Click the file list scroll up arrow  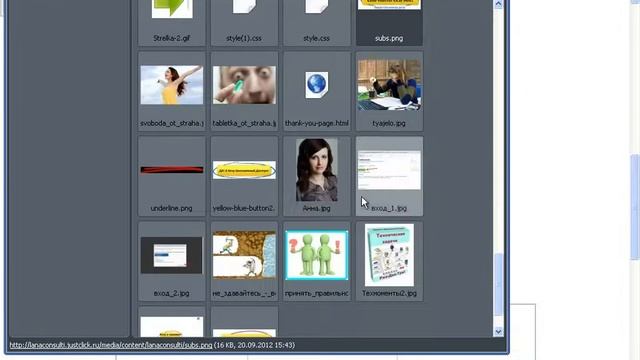[498, 4]
